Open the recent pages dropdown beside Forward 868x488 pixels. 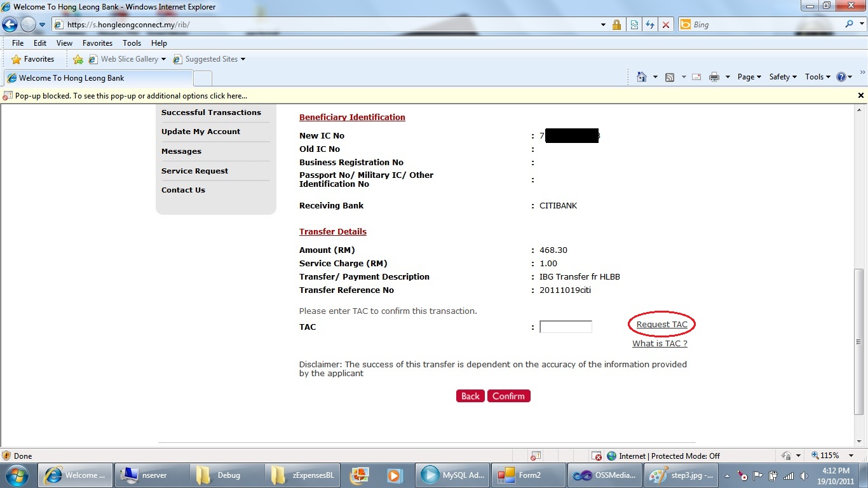(x=43, y=25)
